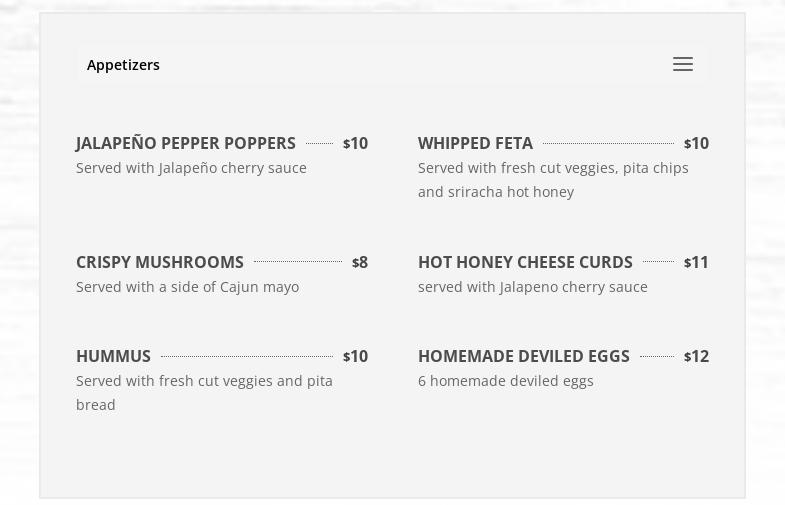Click Hot Honey Cheese Curds title

(x=525, y=262)
